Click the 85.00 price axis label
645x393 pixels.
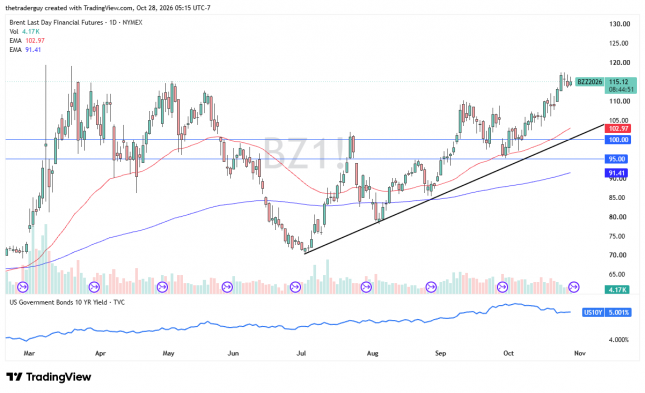pos(617,198)
